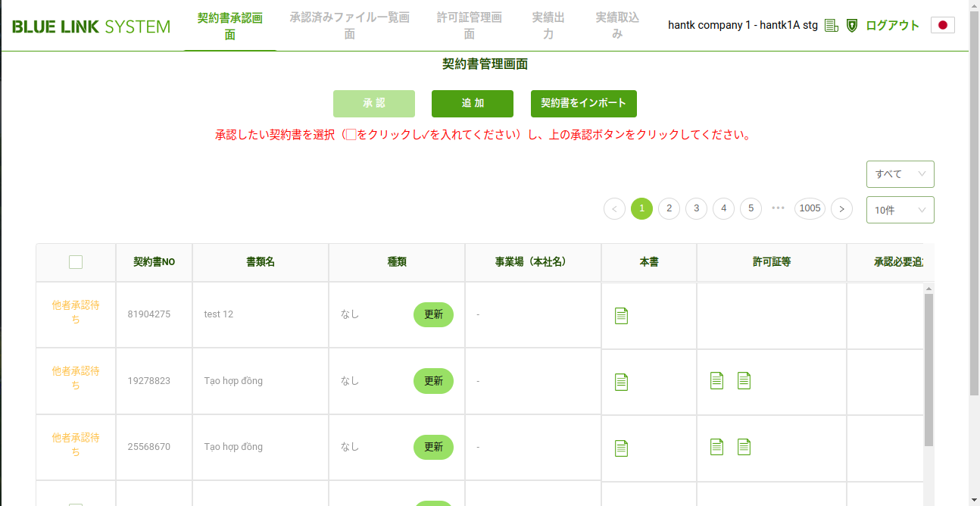The height and width of the screenshot is (506, 980).
Task: Click 他者承認待ち status for contract 19278823
Action: pyautogui.click(x=76, y=378)
